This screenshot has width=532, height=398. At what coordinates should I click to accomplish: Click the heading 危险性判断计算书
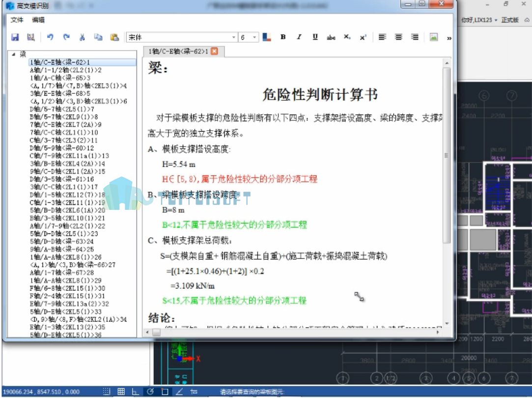(320, 95)
